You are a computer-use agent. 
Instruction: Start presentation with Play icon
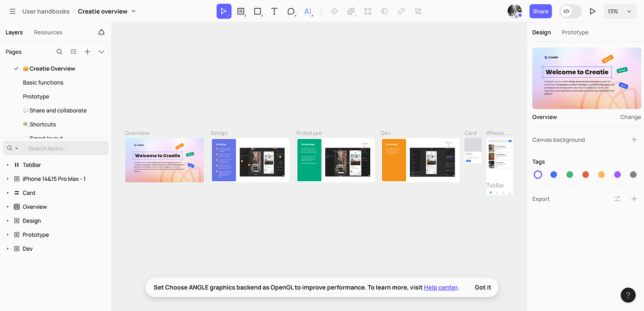(593, 11)
